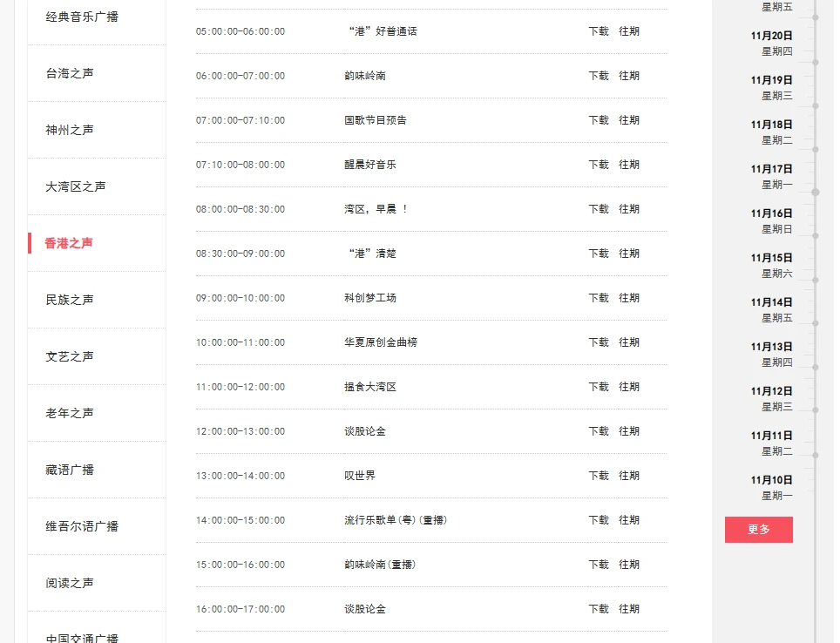Screen dimensions: 840x643
Task: Select 香港之声 channel in sidebar
Action: 69,243
